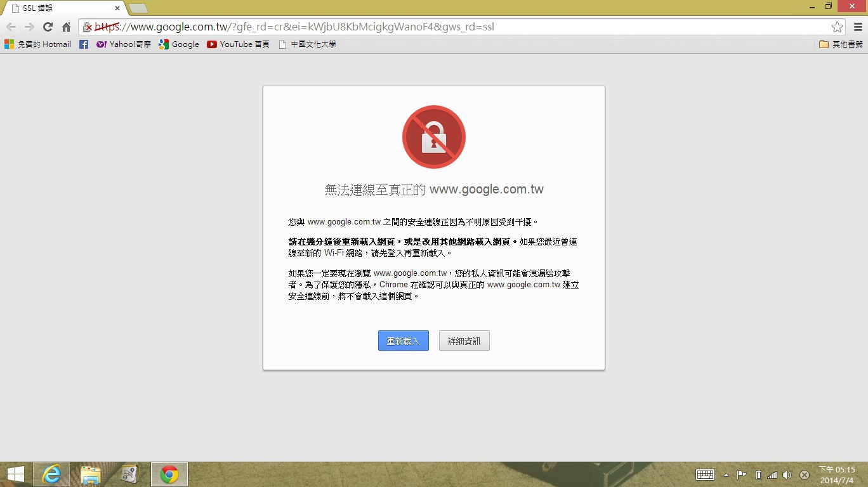868x487 pixels.
Task: Open the Windows Start button
Action: pos(15,474)
